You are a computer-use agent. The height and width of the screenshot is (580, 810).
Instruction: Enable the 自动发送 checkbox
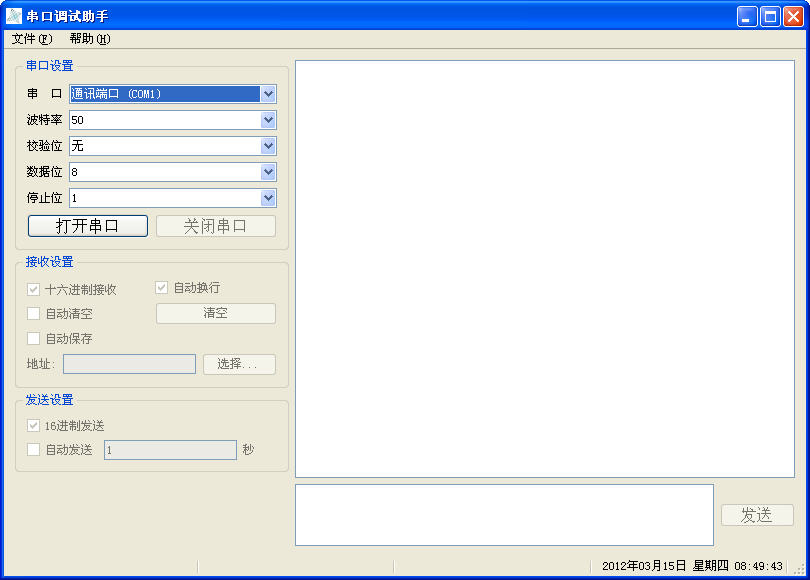[x=34, y=450]
